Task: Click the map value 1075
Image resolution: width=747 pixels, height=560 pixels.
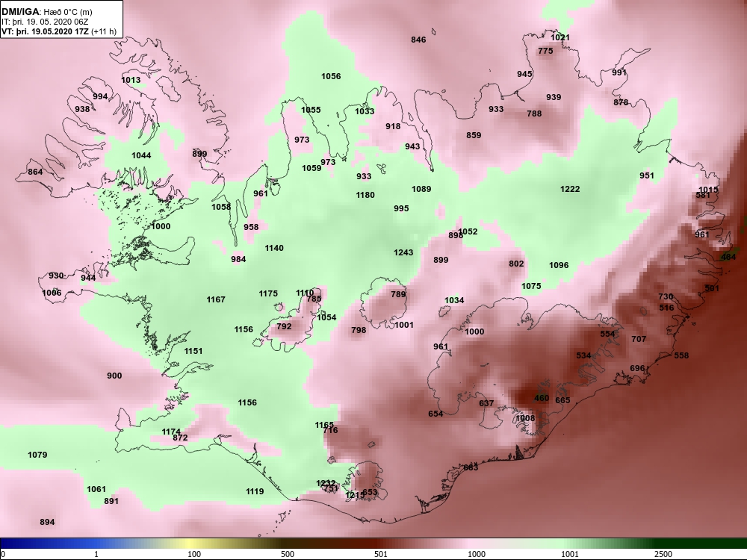Action: [531, 286]
